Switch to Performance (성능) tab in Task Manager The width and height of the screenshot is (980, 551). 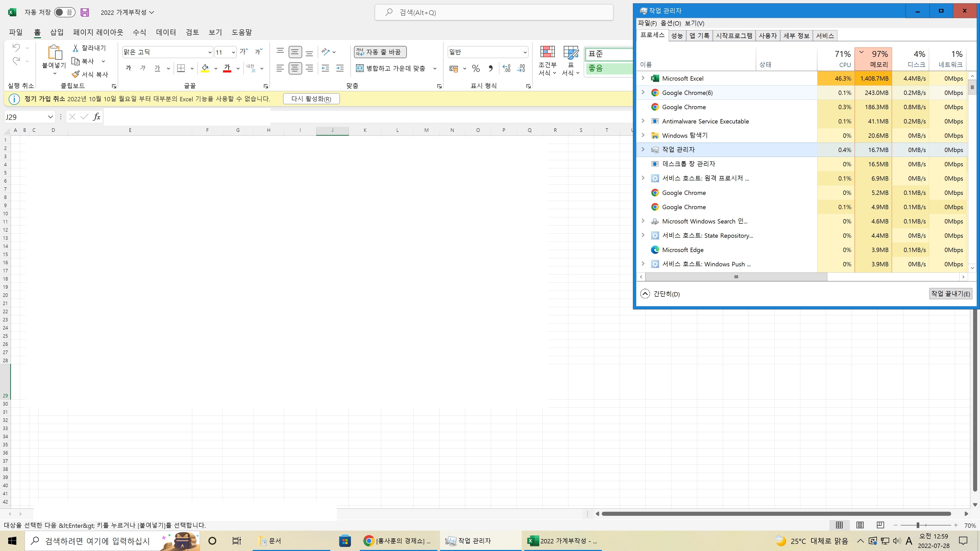click(677, 36)
